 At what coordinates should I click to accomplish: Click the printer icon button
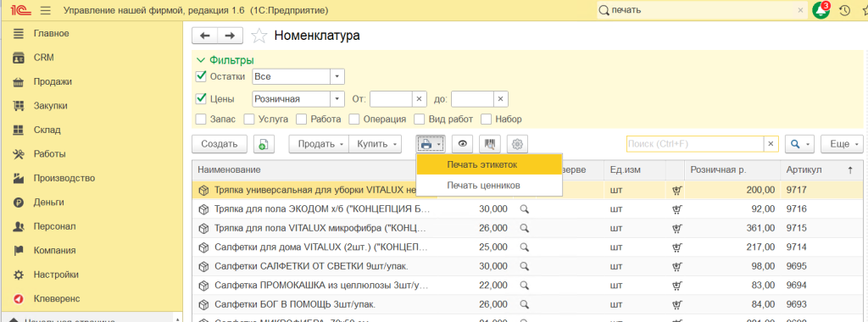[x=430, y=144]
